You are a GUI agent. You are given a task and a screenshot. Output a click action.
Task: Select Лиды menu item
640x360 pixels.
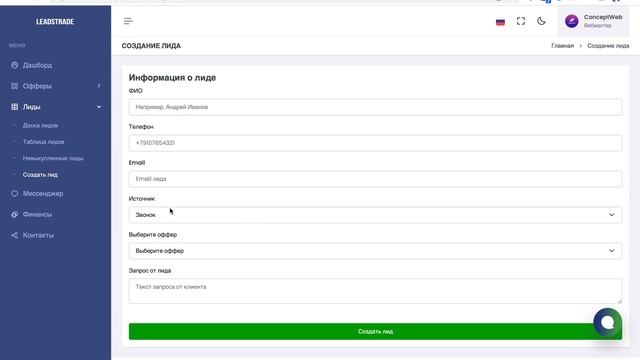coord(31,107)
